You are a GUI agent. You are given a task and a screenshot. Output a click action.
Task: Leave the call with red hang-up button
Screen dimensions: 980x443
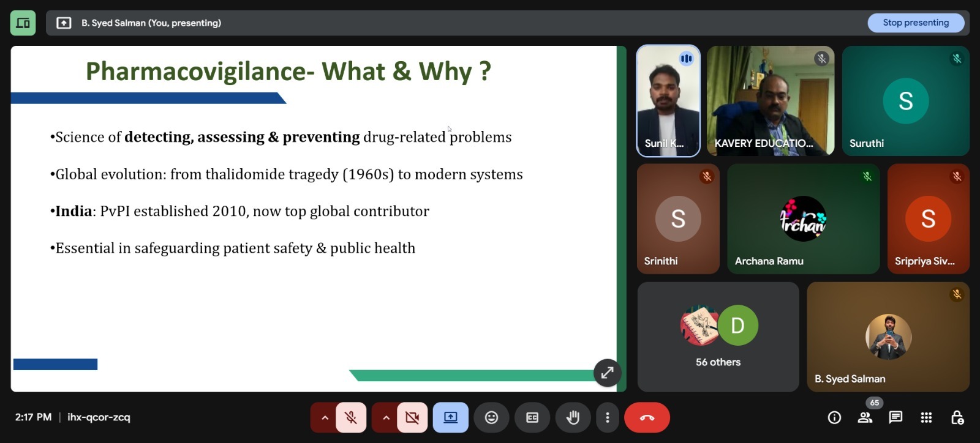647,417
